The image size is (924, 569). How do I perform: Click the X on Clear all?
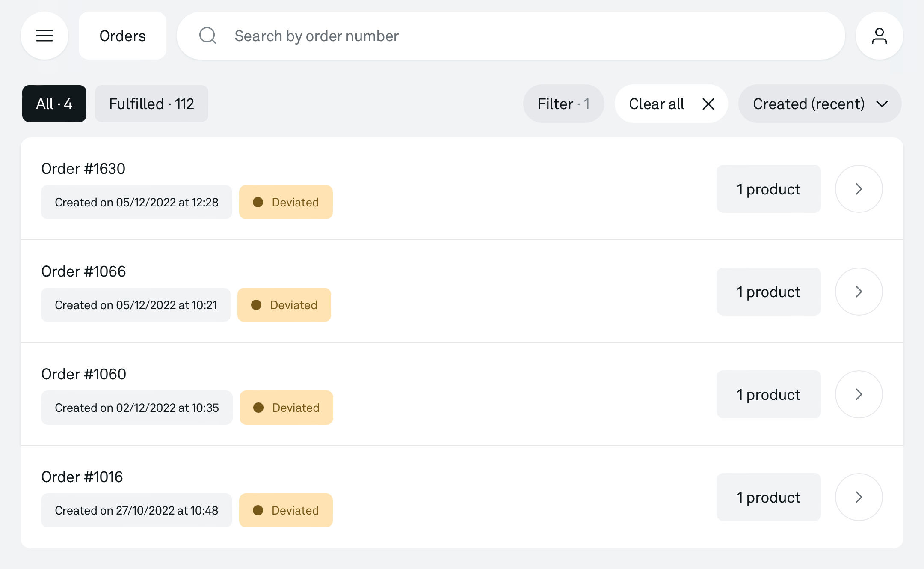[708, 104]
